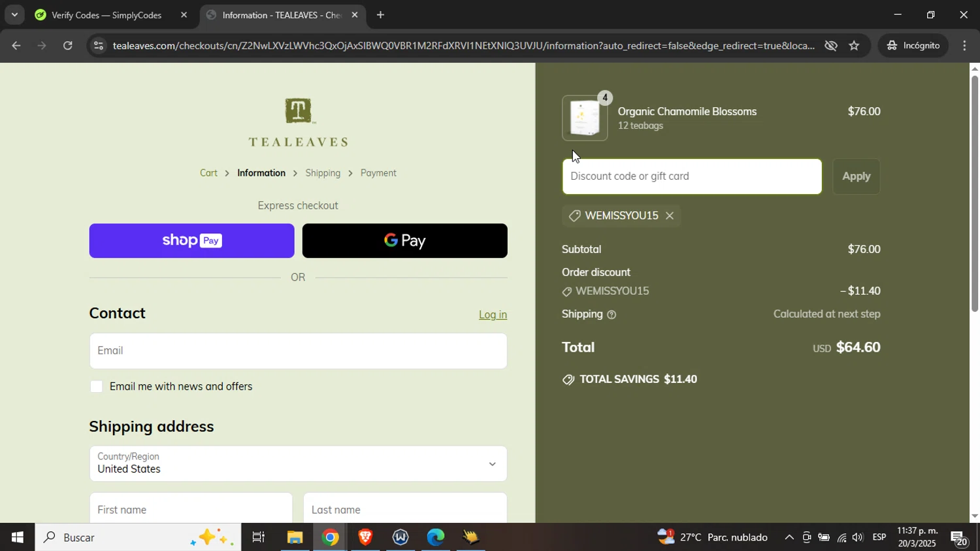Click the Shipping breadcrumb step
Image resolution: width=980 pixels, height=551 pixels.
(x=323, y=173)
